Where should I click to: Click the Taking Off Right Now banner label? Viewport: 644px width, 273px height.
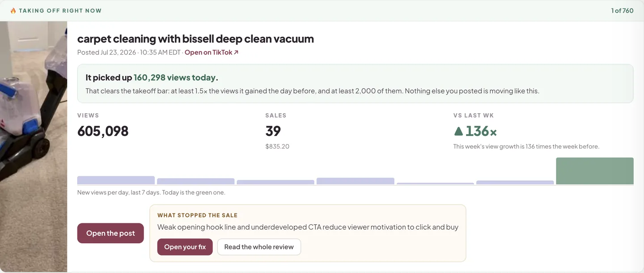[x=60, y=11]
